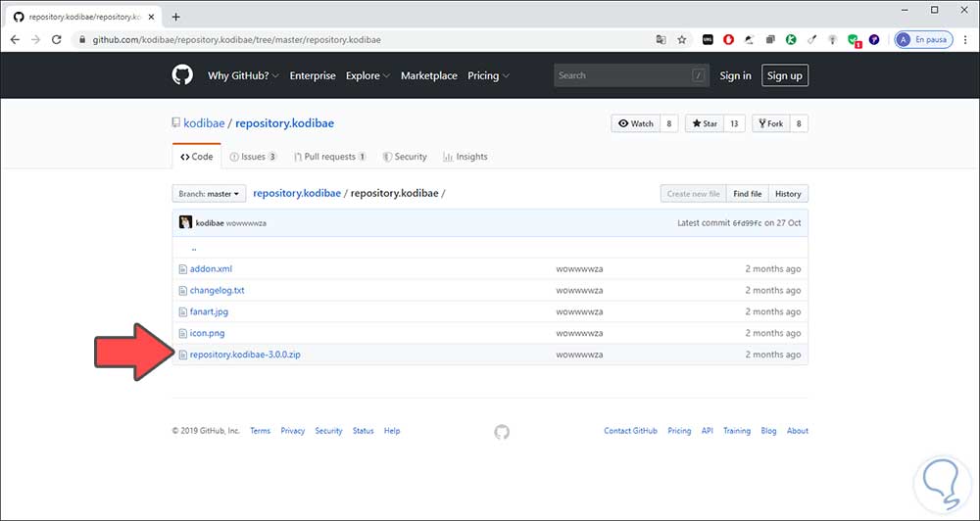This screenshot has height=521, width=980.
Task: Click the browser reload page icon
Action: (58, 40)
